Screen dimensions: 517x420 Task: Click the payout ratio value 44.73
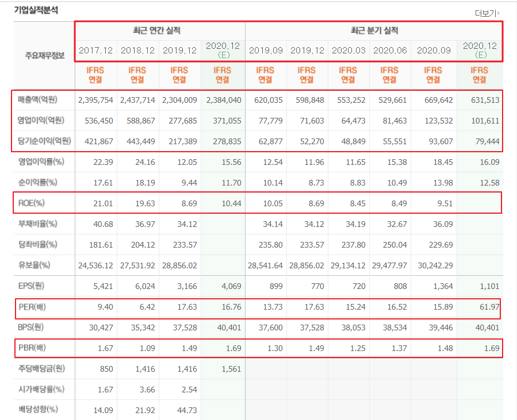point(187,410)
